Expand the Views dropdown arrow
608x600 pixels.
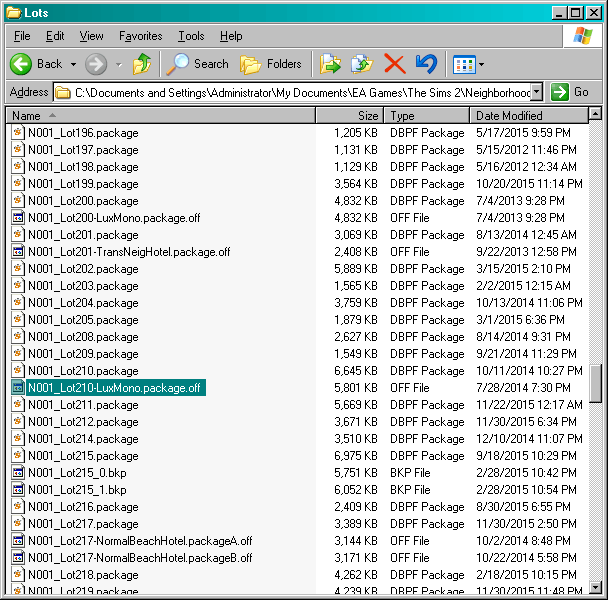point(481,64)
